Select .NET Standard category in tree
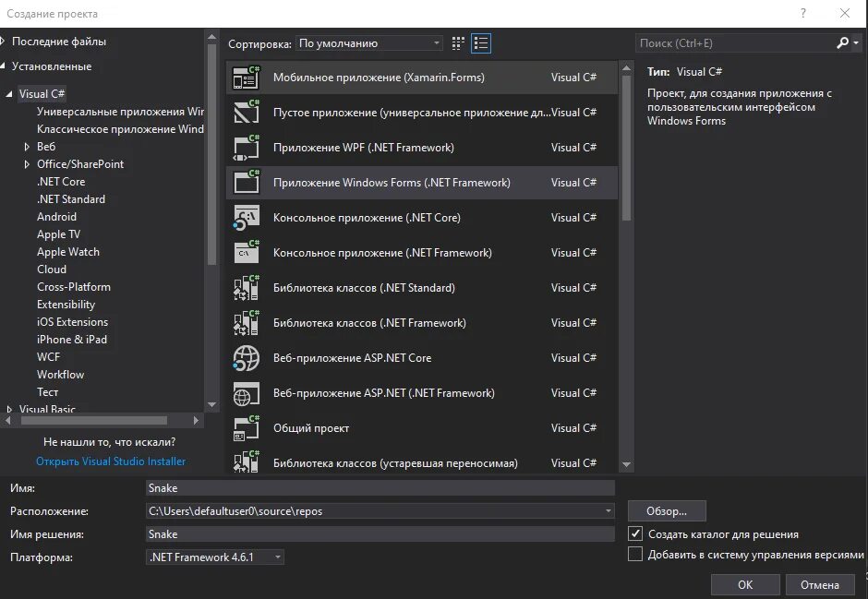Screen dimensions: 868x599 (x=71, y=199)
